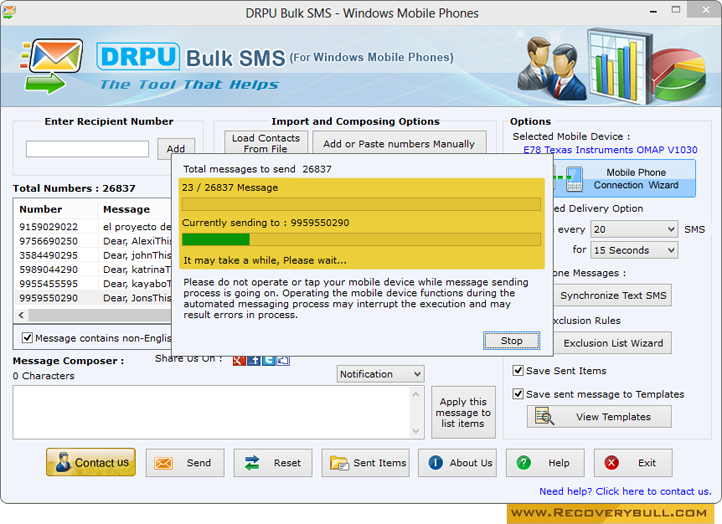Screen dimensions: 722x524
Task: Open the Notification type dropdown
Action: (x=380, y=374)
